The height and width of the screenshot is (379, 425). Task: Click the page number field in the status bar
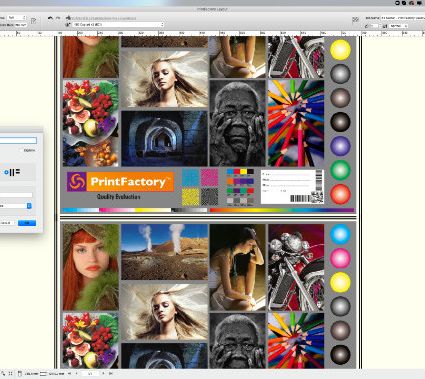click(90, 374)
